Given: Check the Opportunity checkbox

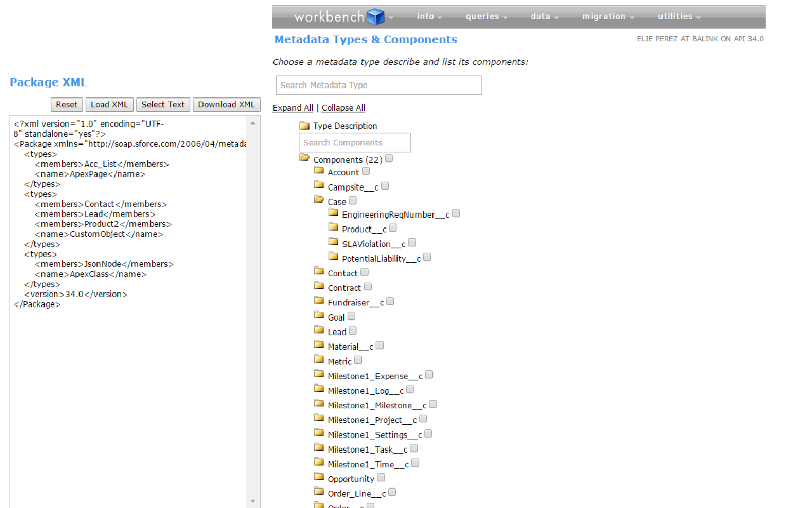Looking at the screenshot, I should coord(381,478).
